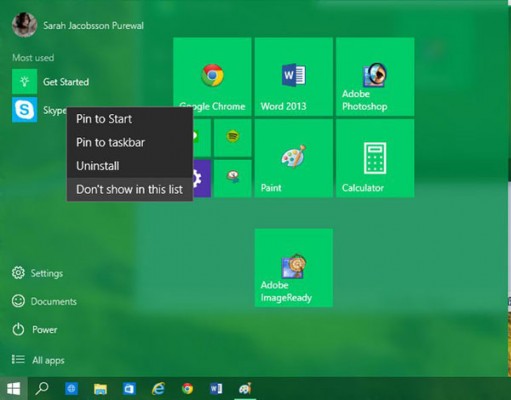The width and height of the screenshot is (511, 400).
Task: Open Documents from the Start menu
Action: [44, 301]
